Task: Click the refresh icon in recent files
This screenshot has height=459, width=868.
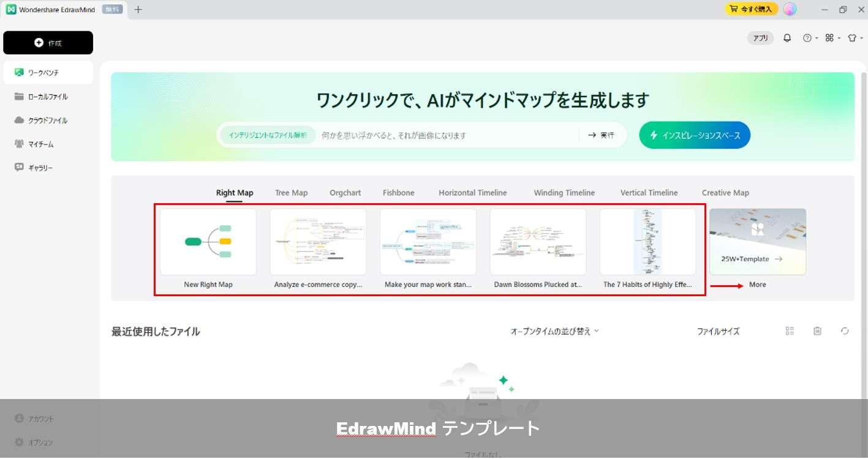Action: point(845,331)
